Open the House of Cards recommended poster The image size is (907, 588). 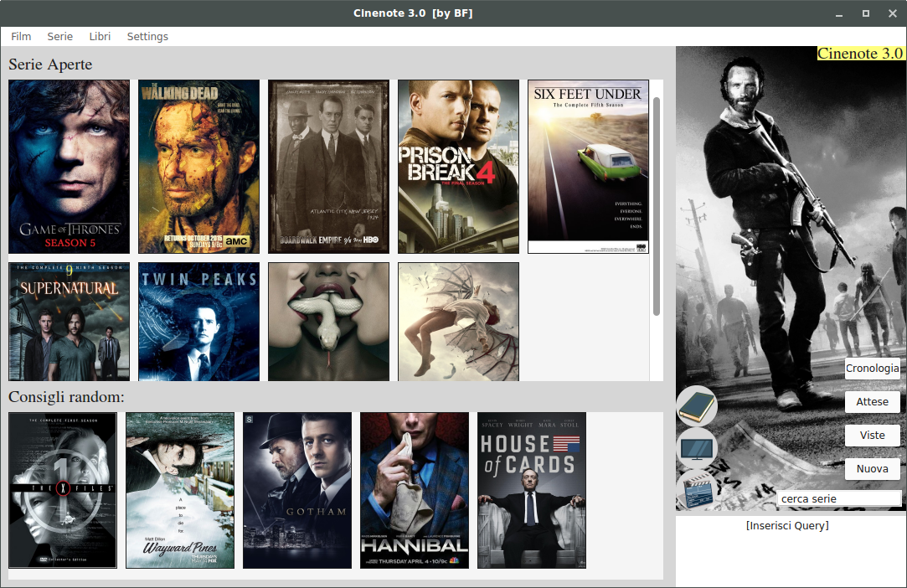click(532, 490)
